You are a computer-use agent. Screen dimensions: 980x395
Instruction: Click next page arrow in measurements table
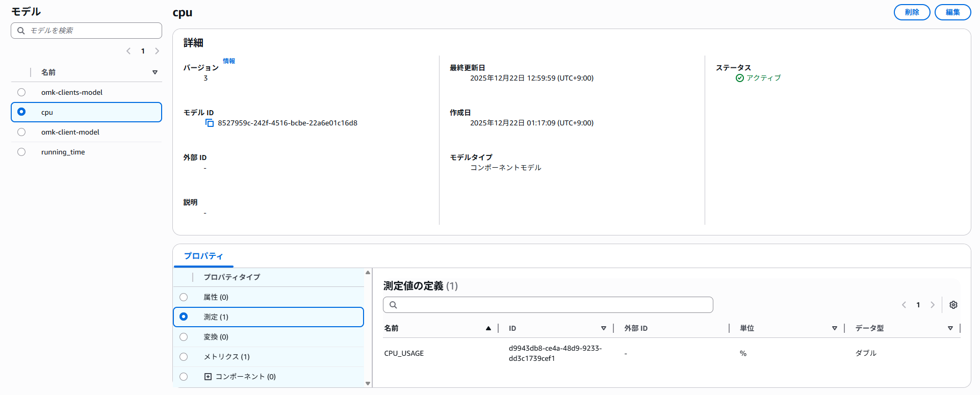coord(932,305)
